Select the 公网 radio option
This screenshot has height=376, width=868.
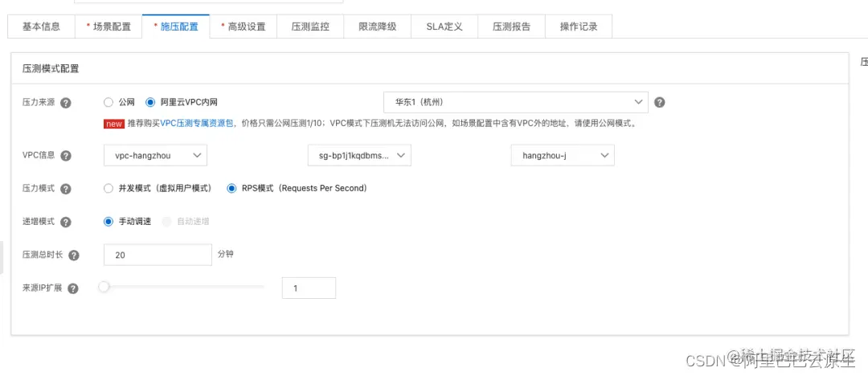108,103
